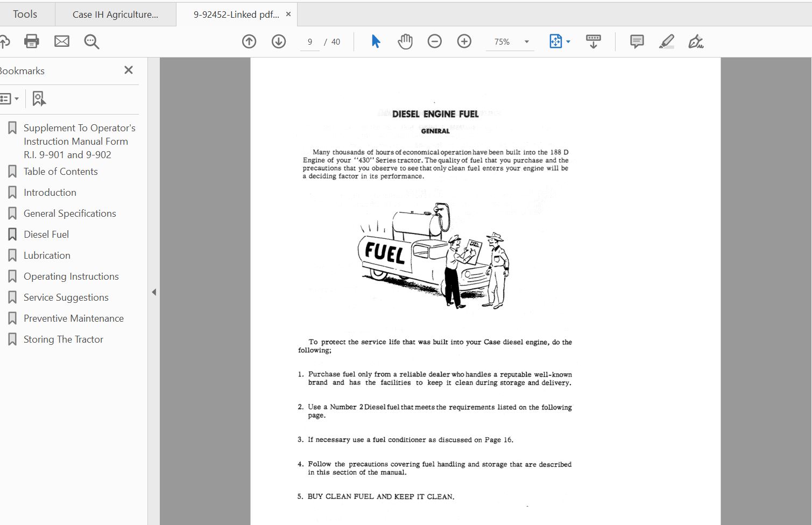Add a new bookmark icon
This screenshot has height=525, width=812.
[x=39, y=98]
